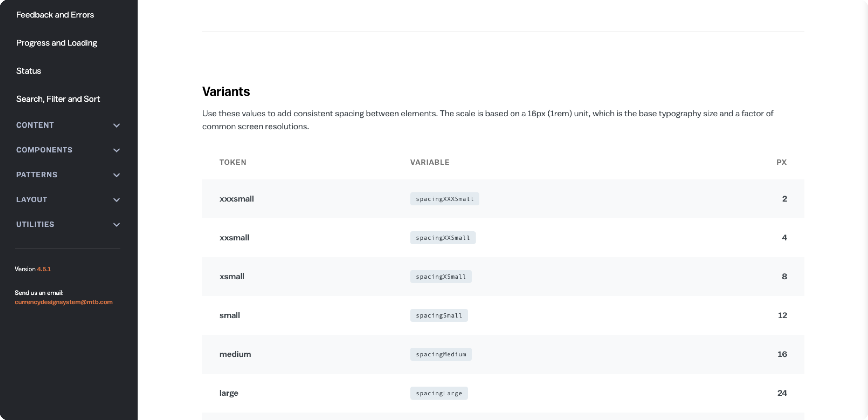The width and height of the screenshot is (868, 420).
Task: Click the currencydesignsystem@mtb.com email link
Action: (x=63, y=302)
